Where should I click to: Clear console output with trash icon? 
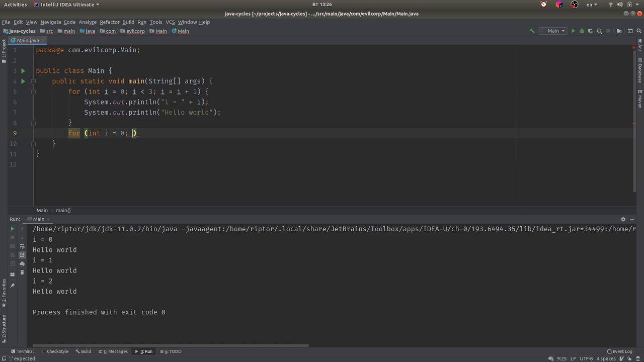(x=22, y=273)
